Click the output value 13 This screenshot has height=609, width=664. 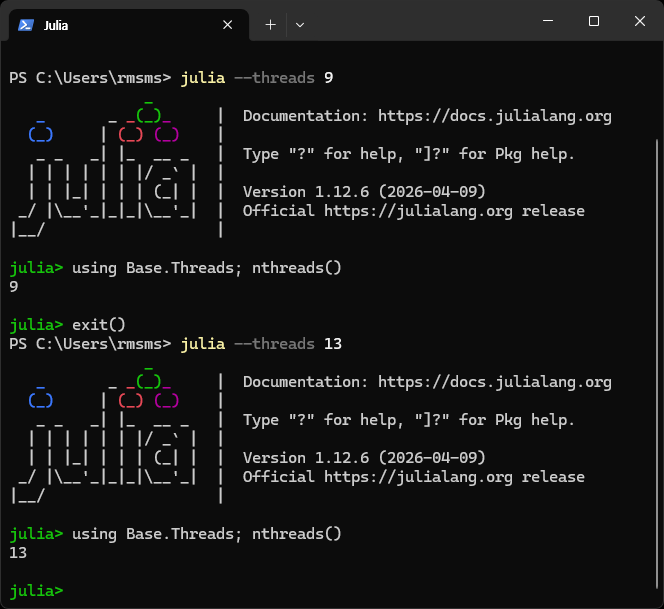(18, 553)
